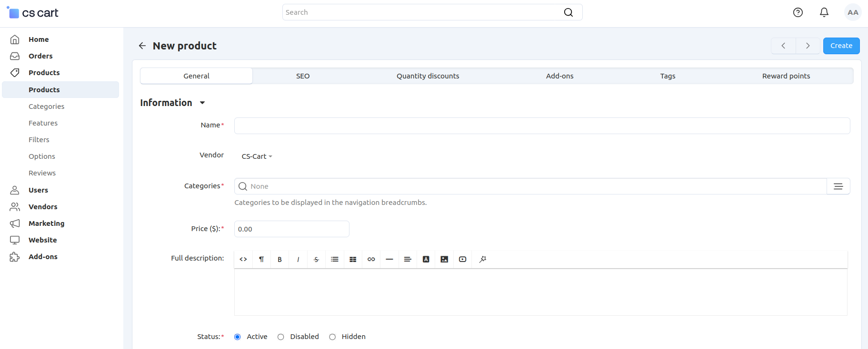The width and height of the screenshot is (868, 349).
Task: Go to the next product arrow
Action: click(808, 46)
